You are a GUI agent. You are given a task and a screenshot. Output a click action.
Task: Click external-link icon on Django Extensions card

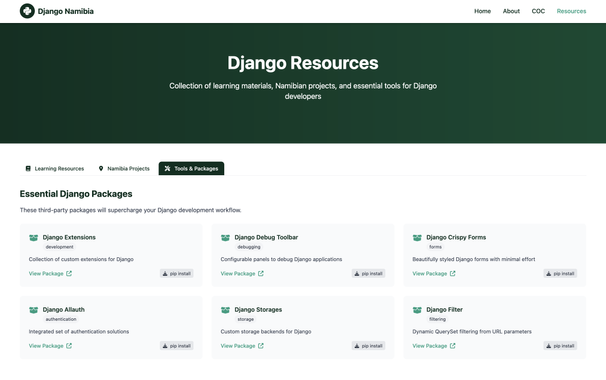tap(69, 273)
